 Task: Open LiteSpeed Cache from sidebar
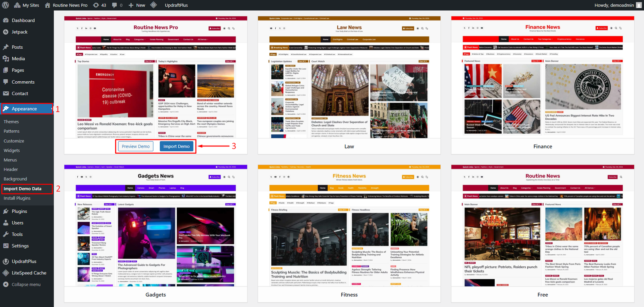point(29,273)
